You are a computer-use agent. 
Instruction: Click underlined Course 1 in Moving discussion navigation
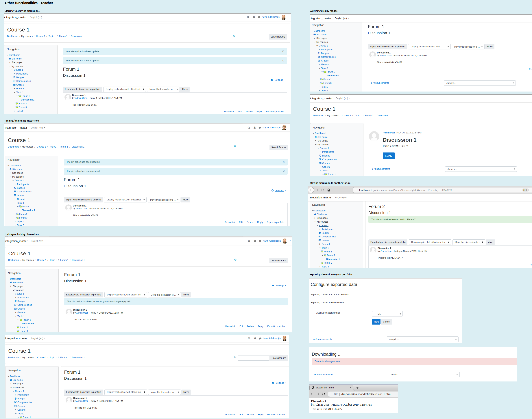tap(324, 226)
